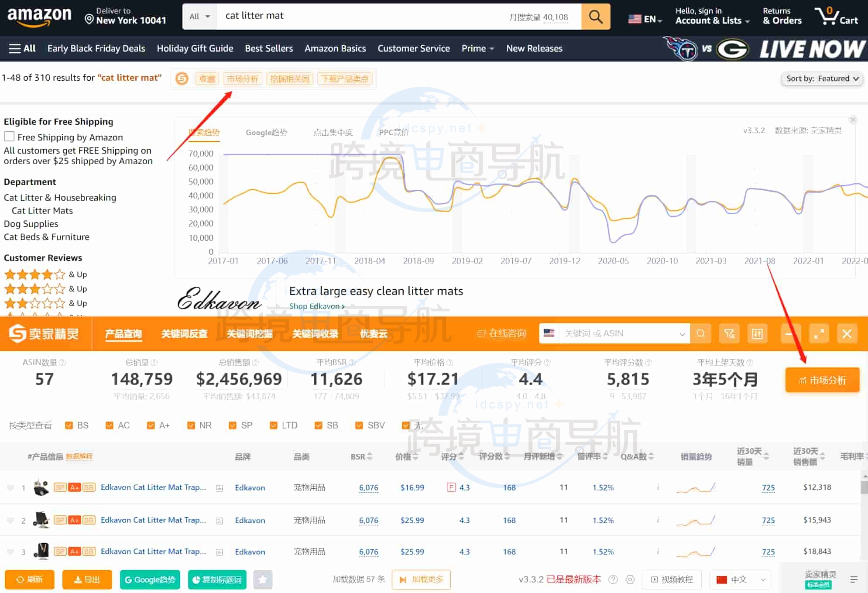The width and height of the screenshot is (868, 593).
Task: Click the column settings icon in orange toolbar
Action: click(x=757, y=334)
